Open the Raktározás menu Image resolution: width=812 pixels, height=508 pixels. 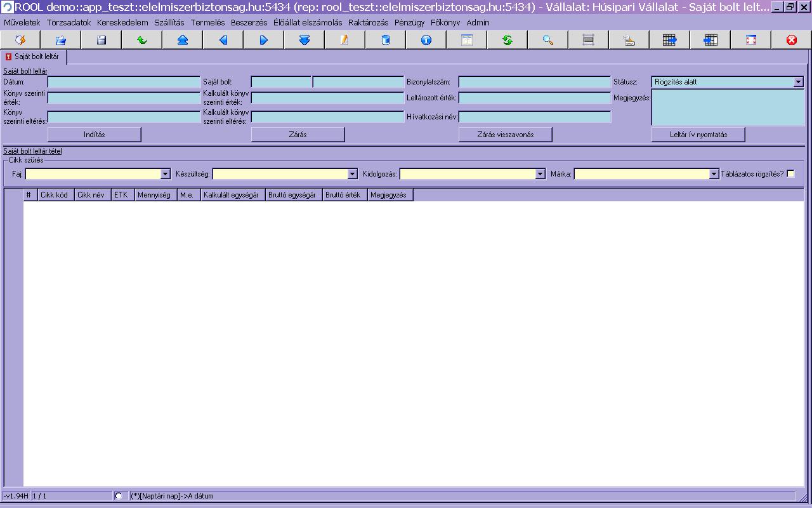coord(368,22)
